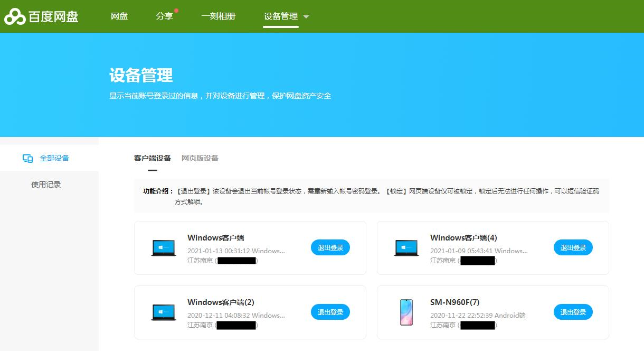Click the Windows客户端(4) device name

click(x=463, y=238)
